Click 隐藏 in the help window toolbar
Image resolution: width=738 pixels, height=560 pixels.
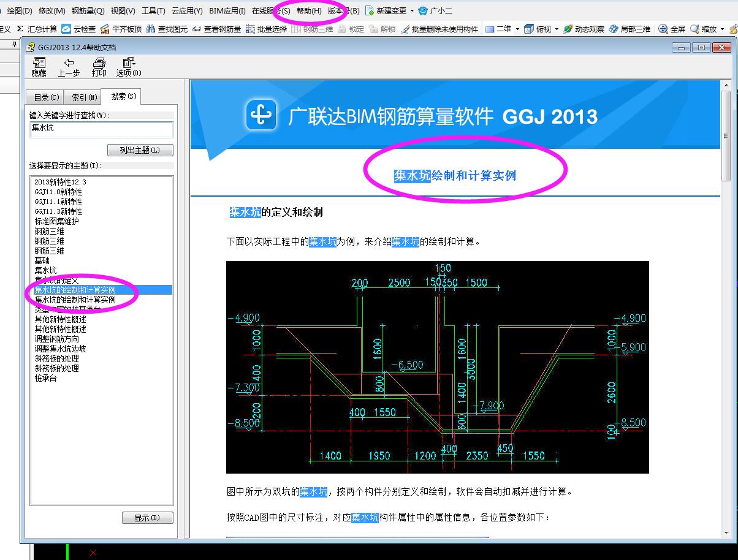click(x=39, y=67)
